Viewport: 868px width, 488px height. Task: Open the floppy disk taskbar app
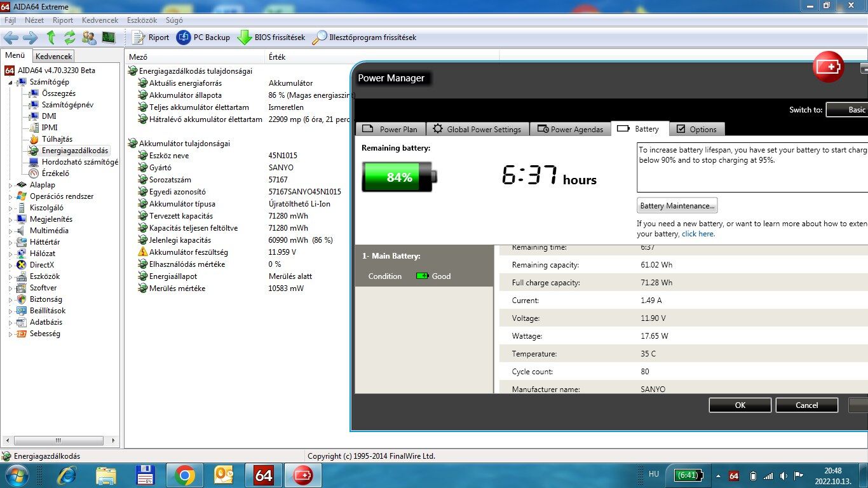click(x=146, y=475)
